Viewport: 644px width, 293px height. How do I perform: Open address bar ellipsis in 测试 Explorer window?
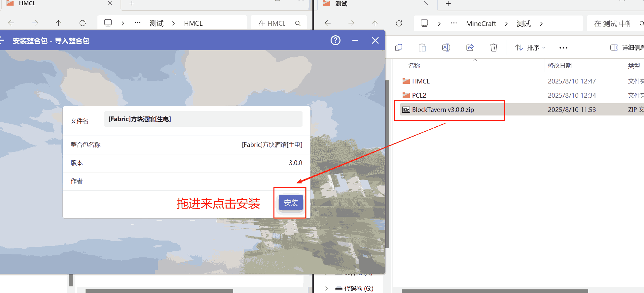[x=454, y=23]
